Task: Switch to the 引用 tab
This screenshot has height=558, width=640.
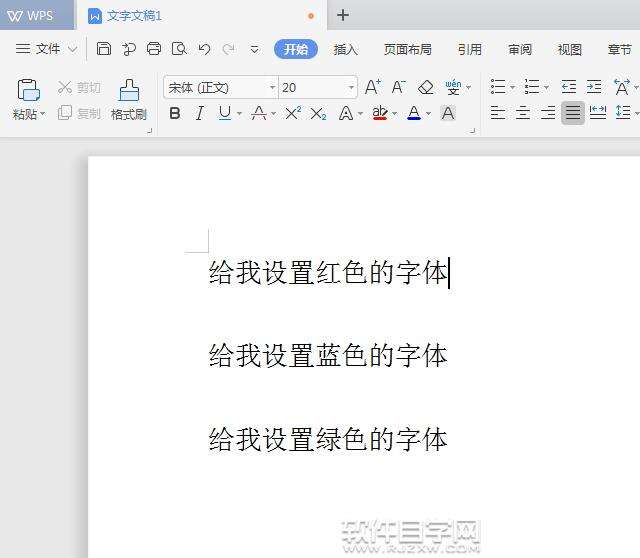Action: coord(470,49)
